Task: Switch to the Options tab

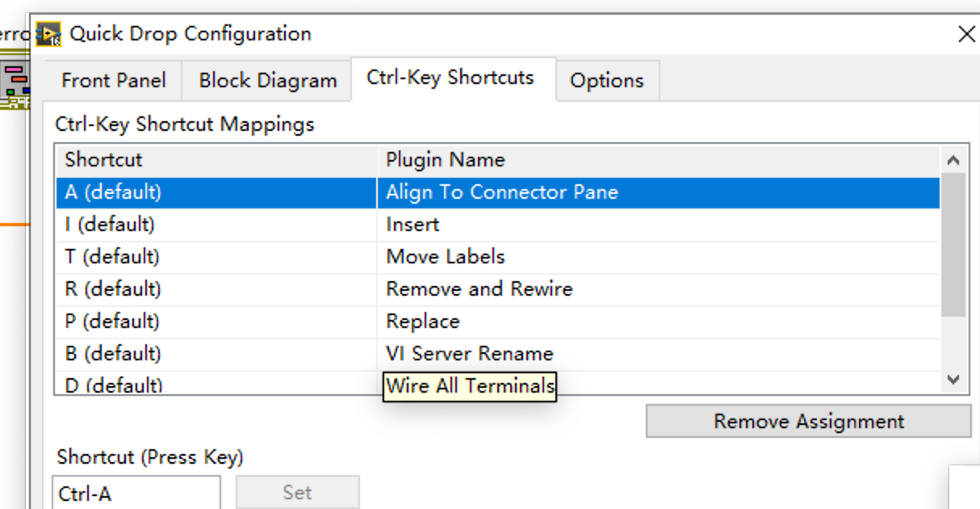Action: point(607,80)
